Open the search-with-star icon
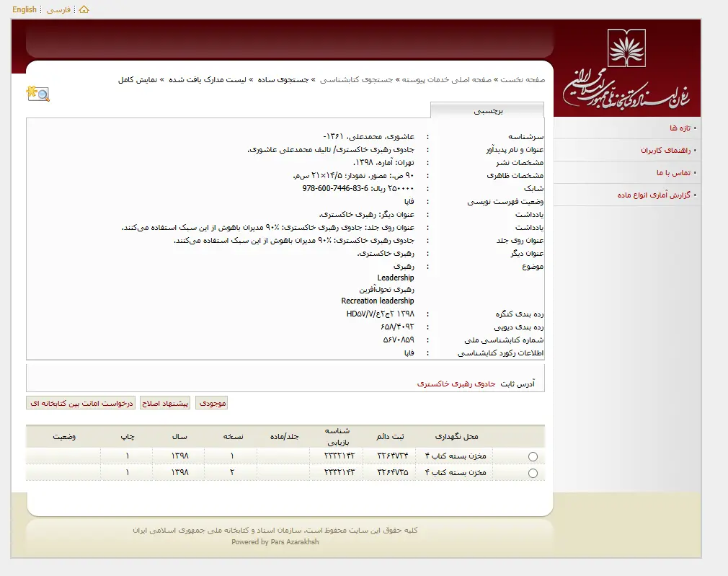Viewport: 728px width, 576px height. pyautogui.click(x=38, y=94)
